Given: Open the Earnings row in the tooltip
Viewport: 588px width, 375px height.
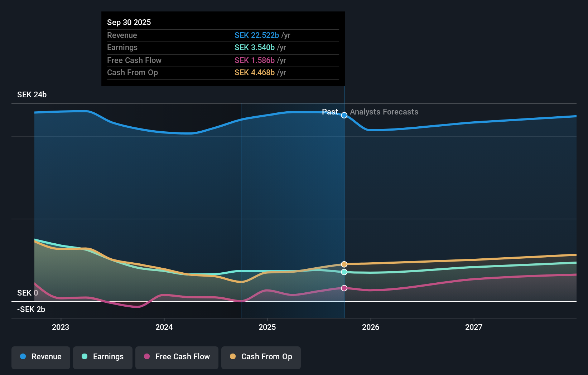Looking at the screenshot, I should pos(122,47).
